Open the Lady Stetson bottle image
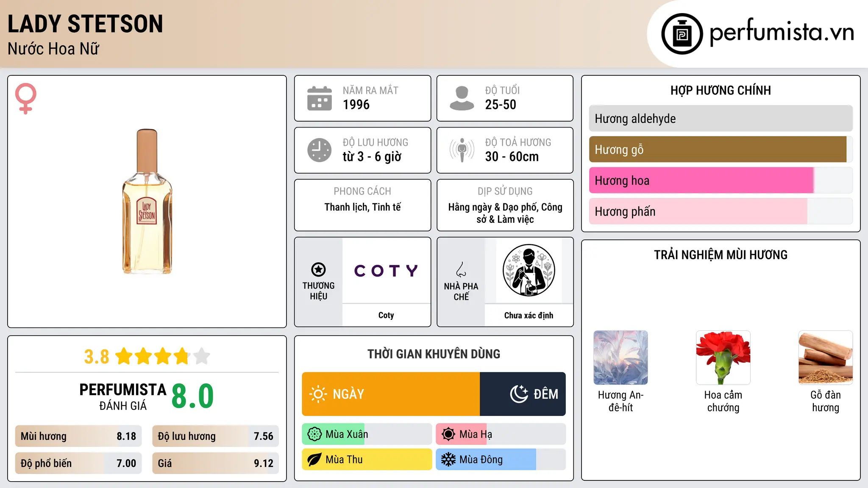Viewport: 868px width, 488px height. coord(147,202)
